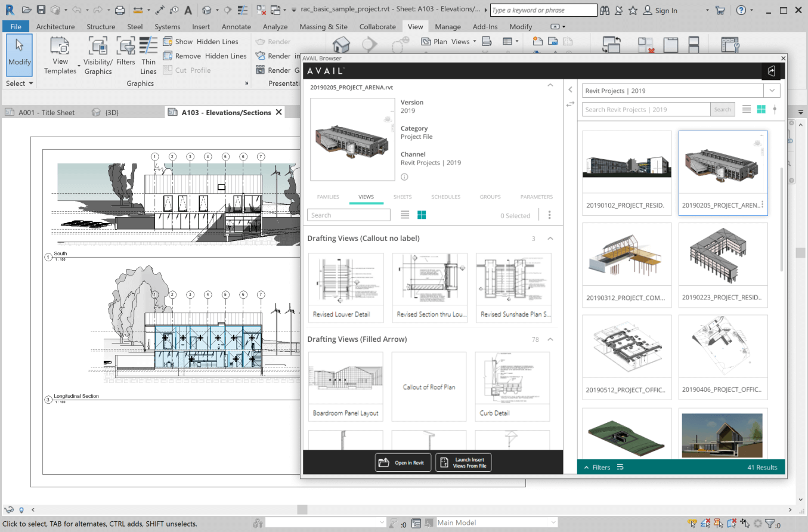Screen dimensions: 808x532
Task: Open the Filters tool in ribbon
Action: [126, 51]
